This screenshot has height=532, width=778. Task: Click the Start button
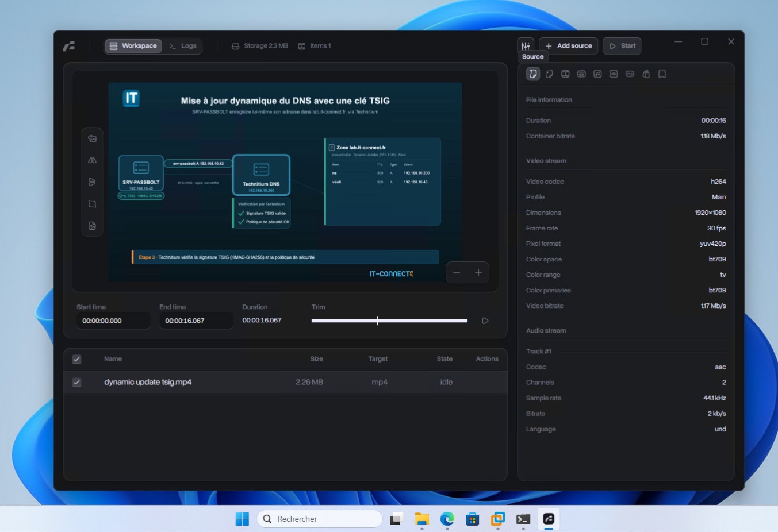coord(622,46)
